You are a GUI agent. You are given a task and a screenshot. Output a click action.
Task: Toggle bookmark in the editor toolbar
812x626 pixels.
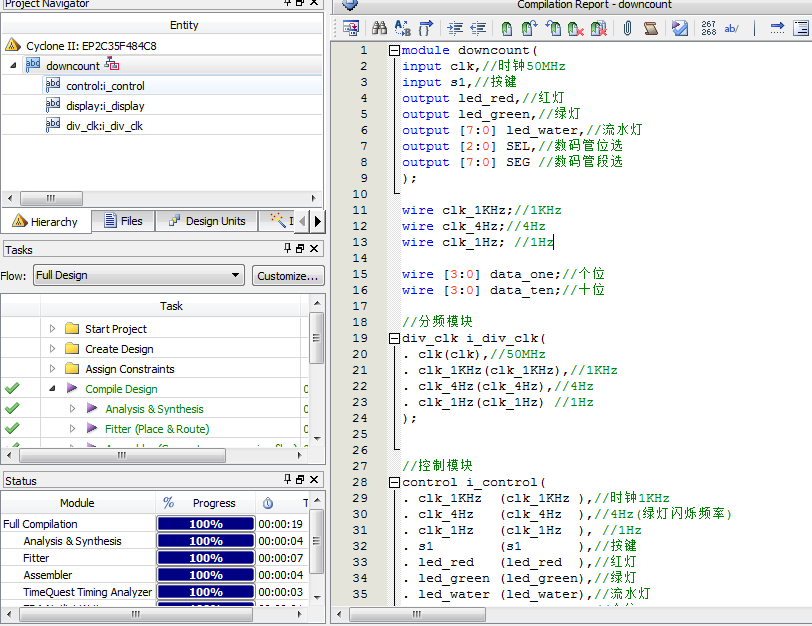tap(507, 28)
